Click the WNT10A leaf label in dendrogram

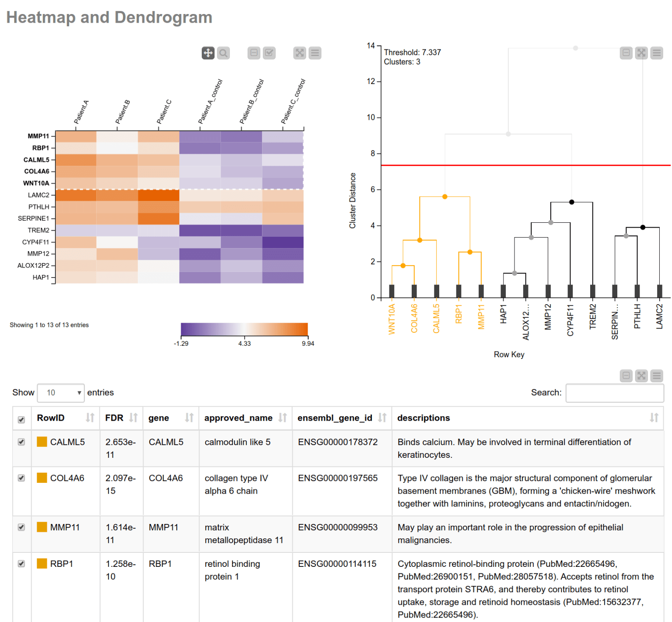pyautogui.click(x=392, y=319)
